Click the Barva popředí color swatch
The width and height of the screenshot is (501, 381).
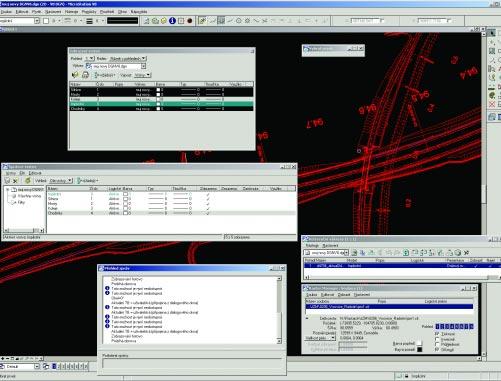pos(419,343)
